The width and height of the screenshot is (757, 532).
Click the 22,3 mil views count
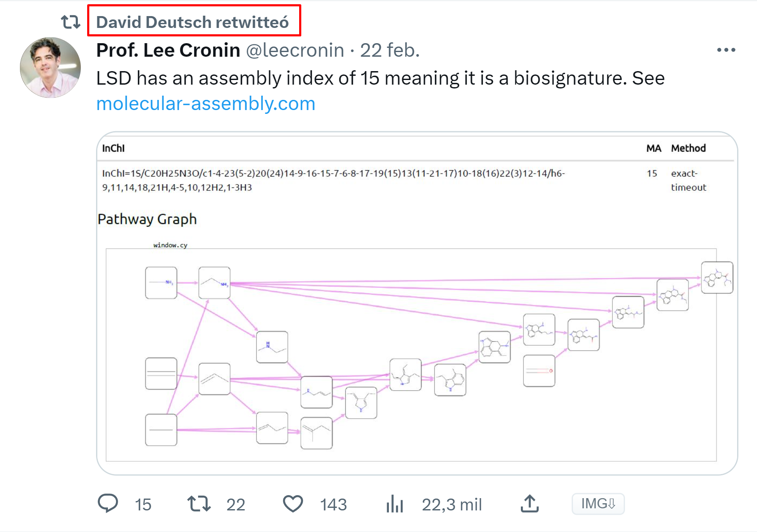[x=451, y=504]
